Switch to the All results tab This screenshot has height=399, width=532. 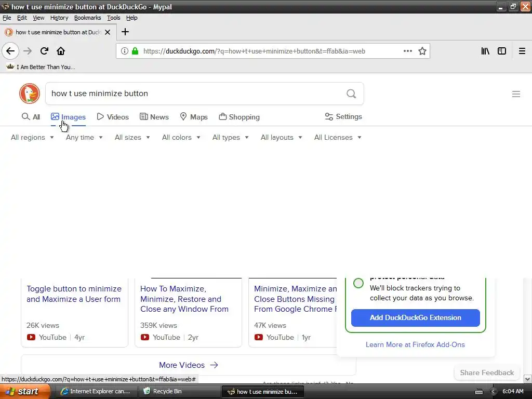31,117
